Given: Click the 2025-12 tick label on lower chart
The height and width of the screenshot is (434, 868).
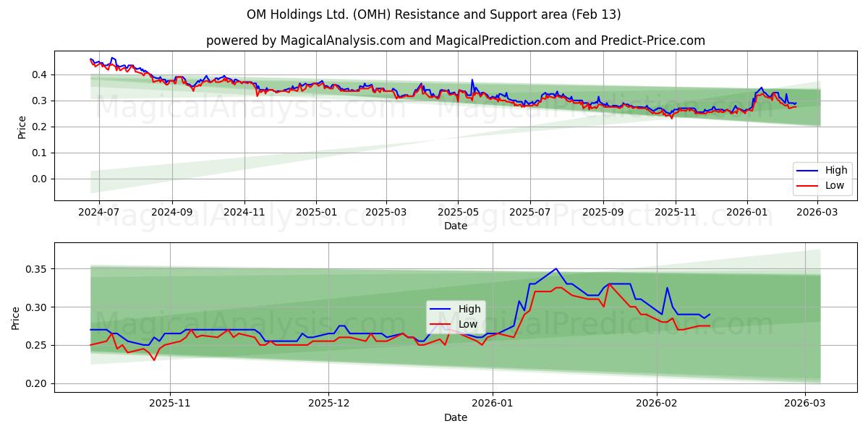Looking at the screenshot, I should tap(328, 404).
